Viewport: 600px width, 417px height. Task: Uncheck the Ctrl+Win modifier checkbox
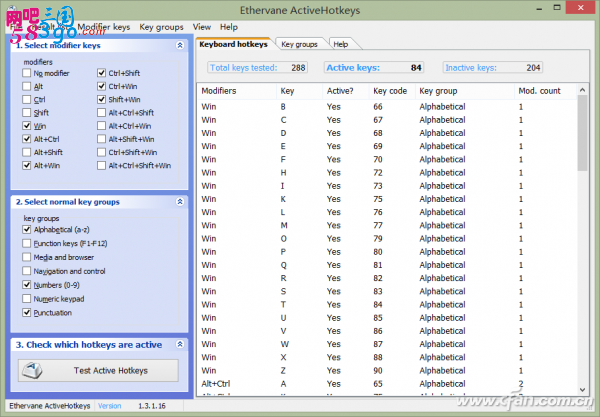pyautogui.click(x=101, y=86)
